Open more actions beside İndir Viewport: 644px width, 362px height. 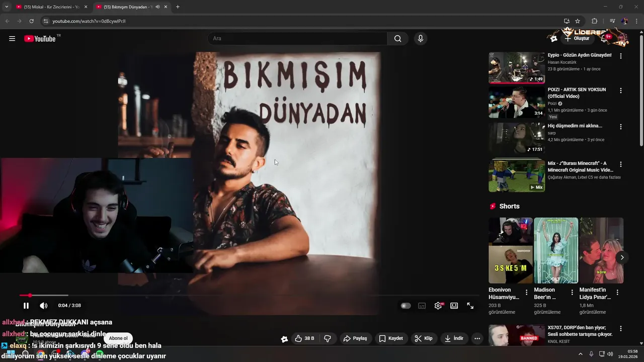click(x=477, y=338)
